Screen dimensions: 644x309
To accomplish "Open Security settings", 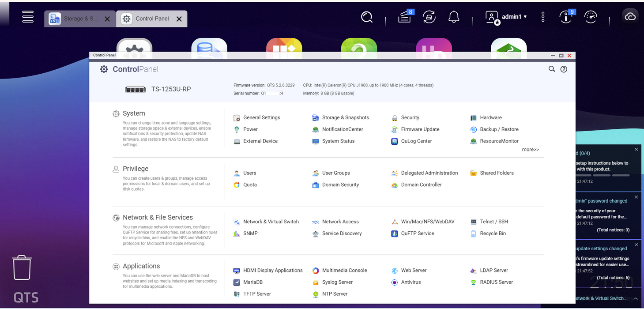I will point(405,117).
